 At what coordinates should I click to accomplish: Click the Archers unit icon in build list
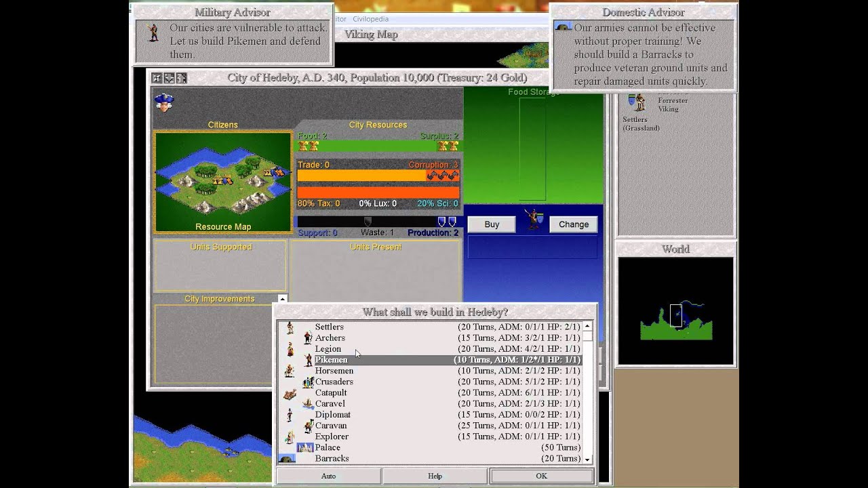click(x=308, y=338)
